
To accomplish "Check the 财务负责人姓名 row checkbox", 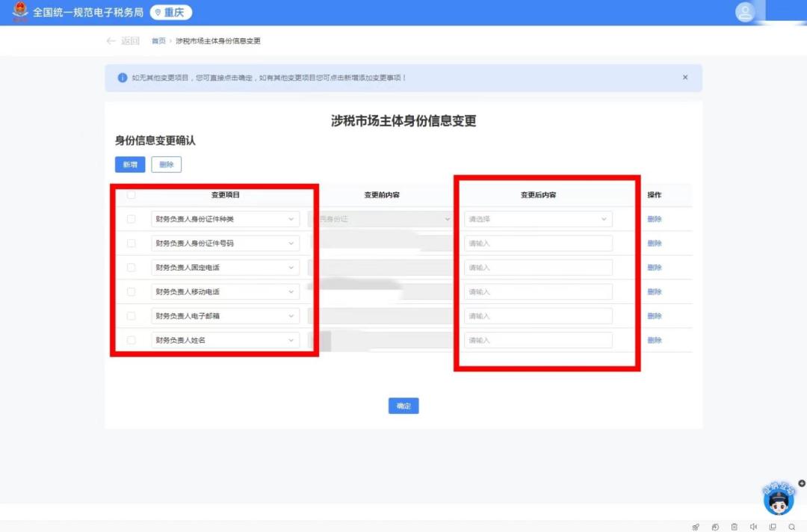I will coord(132,340).
